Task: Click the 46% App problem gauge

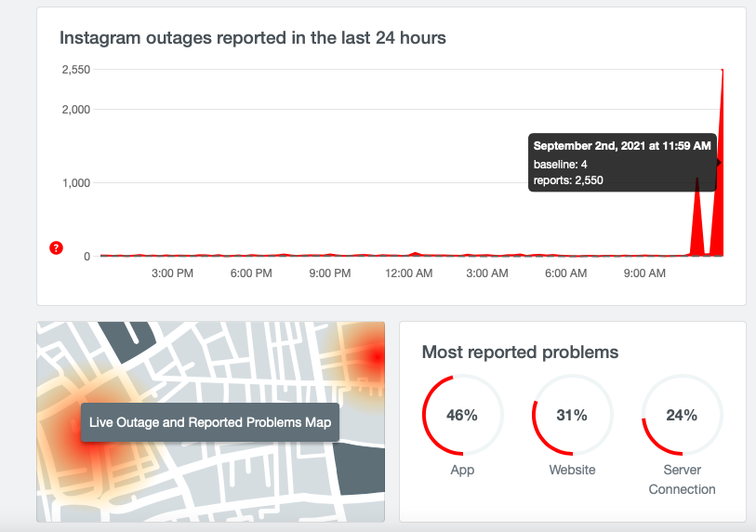Action: tap(462, 415)
